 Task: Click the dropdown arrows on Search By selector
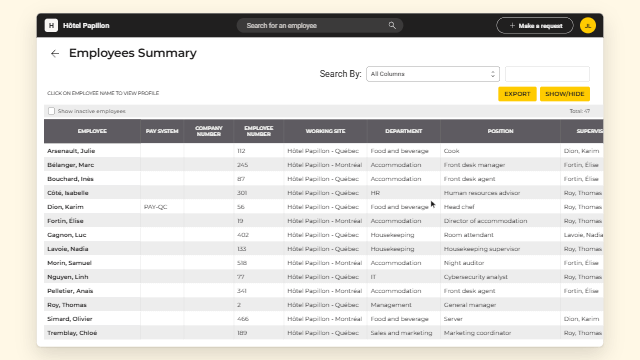493,74
